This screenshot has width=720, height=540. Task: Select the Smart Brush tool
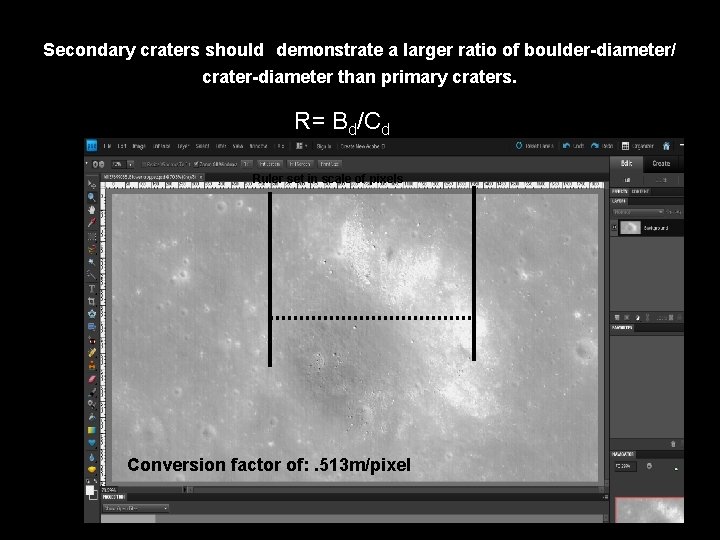[x=91, y=404]
